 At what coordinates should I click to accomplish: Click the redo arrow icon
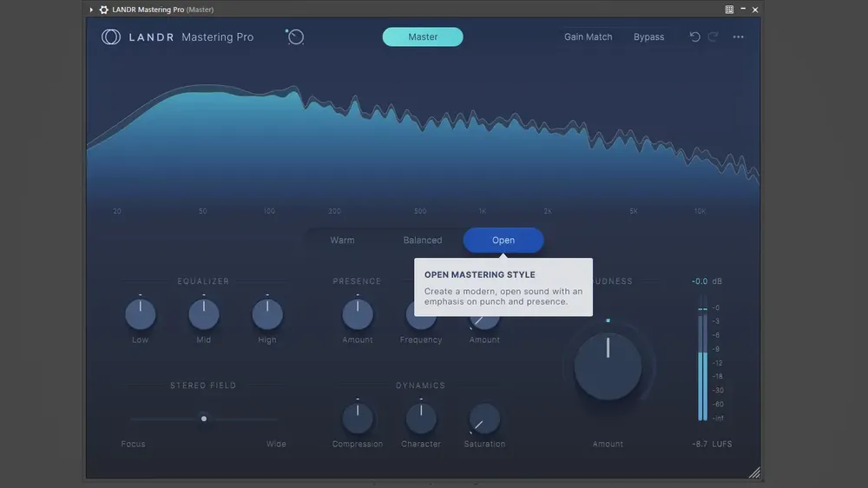713,36
